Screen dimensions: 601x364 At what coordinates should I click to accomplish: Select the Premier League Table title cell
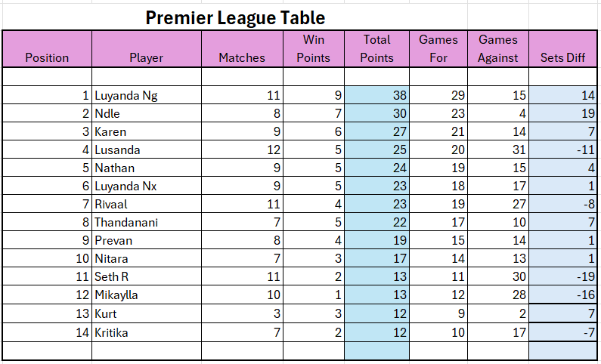click(235, 17)
